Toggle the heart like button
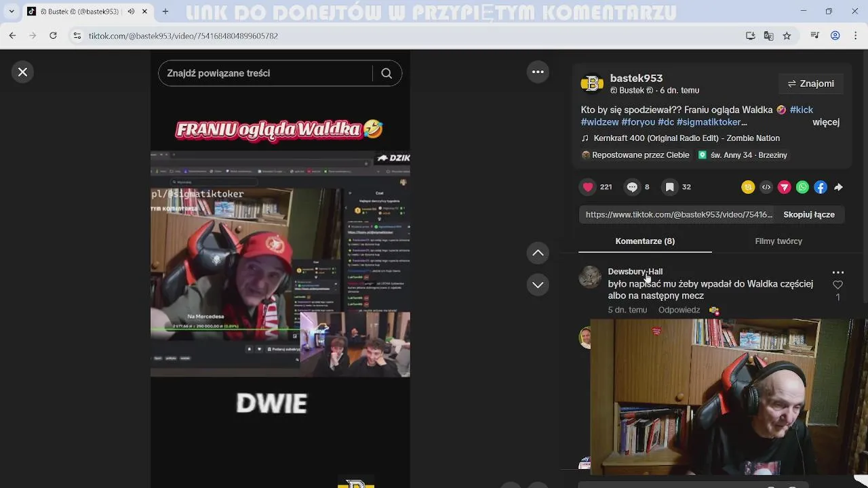This screenshot has width=868, height=488. pyautogui.click(x=588, y=187)
